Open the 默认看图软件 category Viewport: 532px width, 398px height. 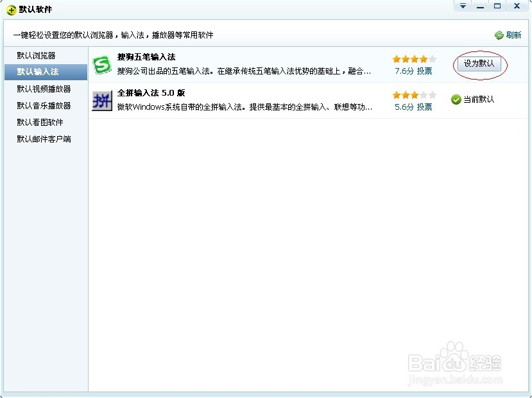(x=40, y=122)
